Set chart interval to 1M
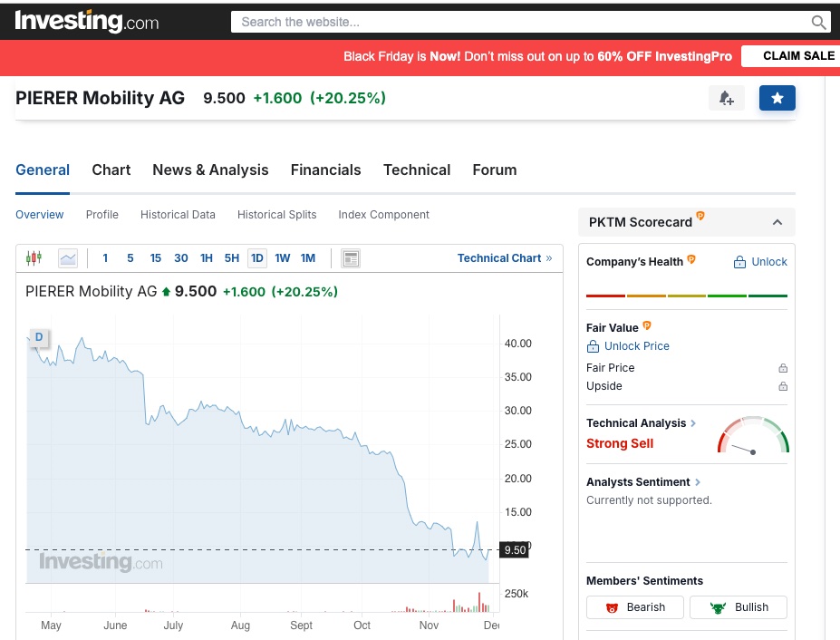840x640 pixels. [x=308, y=258]
